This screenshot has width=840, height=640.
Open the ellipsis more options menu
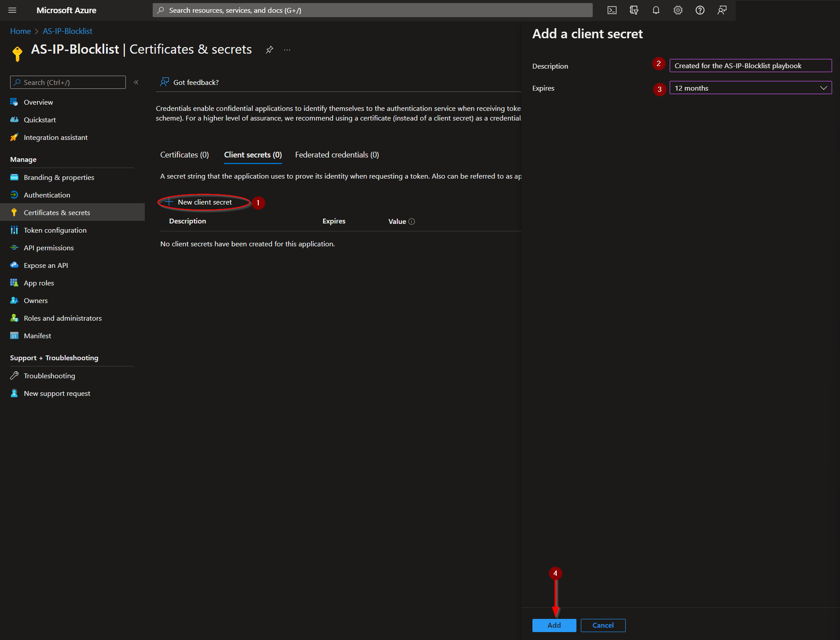tap(287, 50)
